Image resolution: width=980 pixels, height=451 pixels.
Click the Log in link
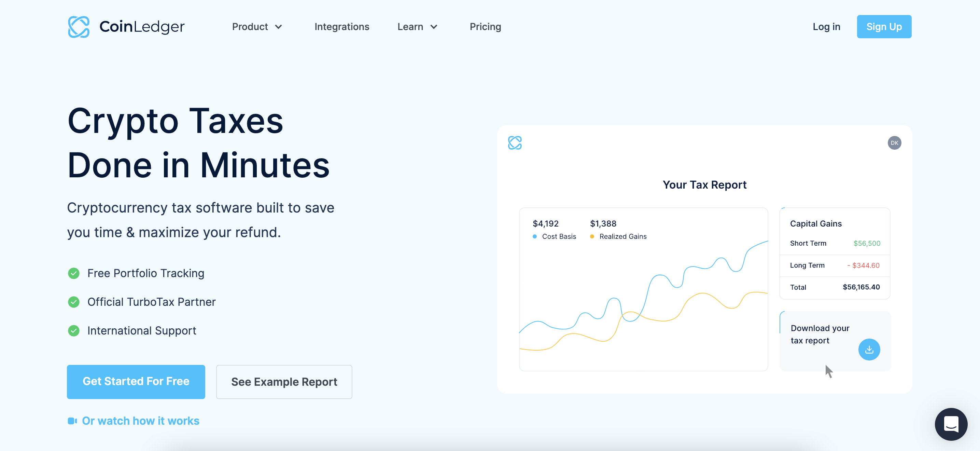click(826, 27)
